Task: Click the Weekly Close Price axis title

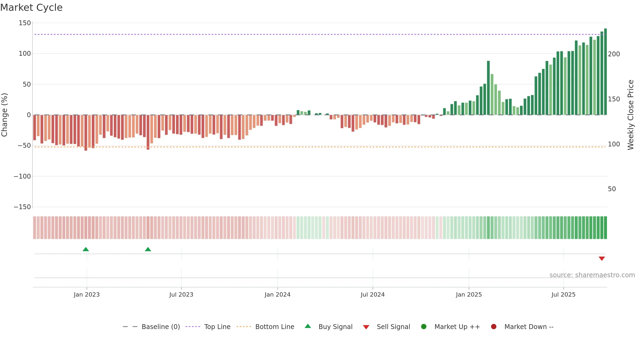Action: click(631, 115)
